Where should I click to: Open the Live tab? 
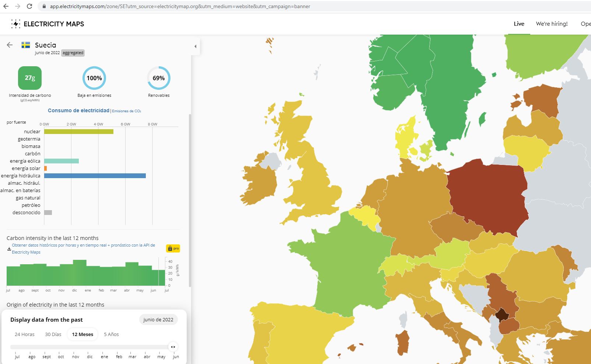point(519,24)
